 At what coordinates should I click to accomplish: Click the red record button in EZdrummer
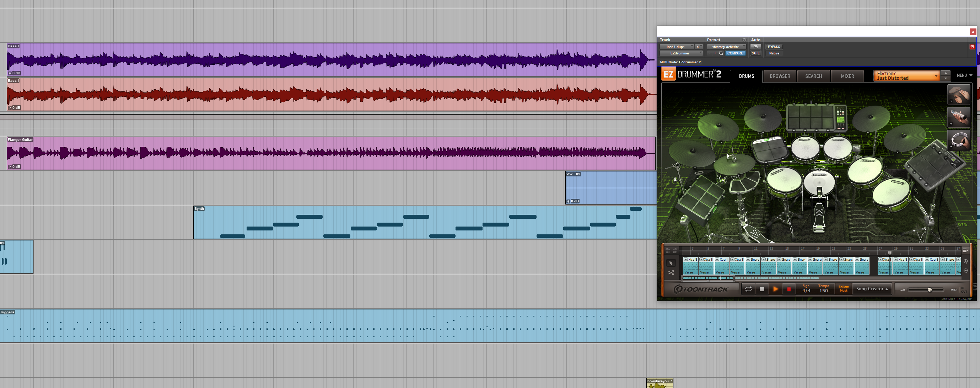[788, 289]
